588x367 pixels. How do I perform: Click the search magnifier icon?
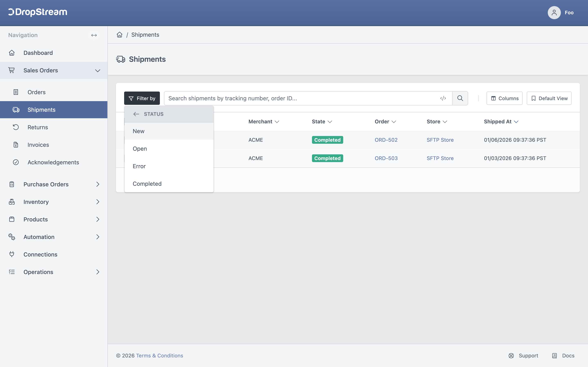pos(460,98)
